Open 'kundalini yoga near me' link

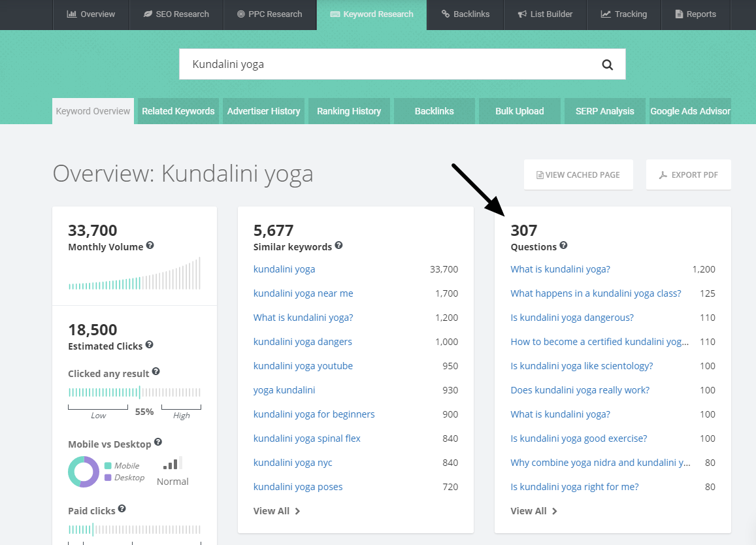pos(303,293)
